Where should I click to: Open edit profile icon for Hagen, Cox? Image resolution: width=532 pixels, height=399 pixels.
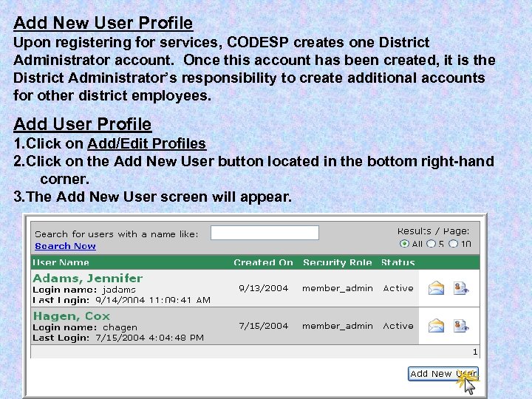pos(461,326)
